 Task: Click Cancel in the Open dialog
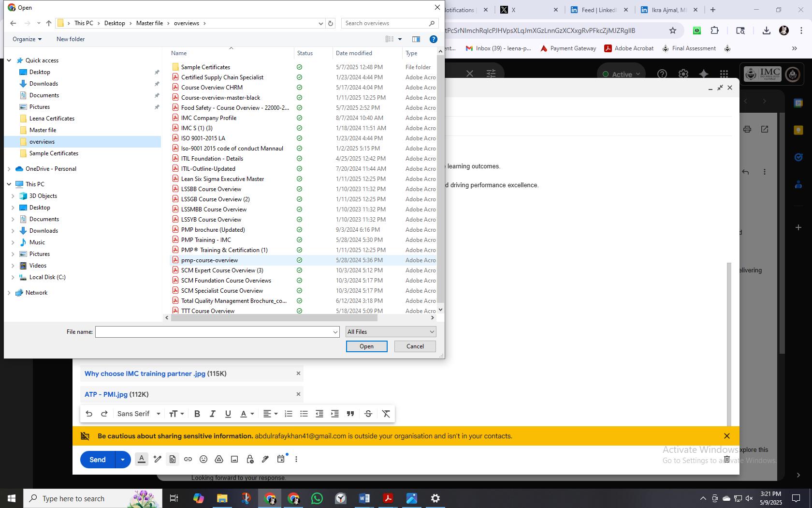click(415, 346)
